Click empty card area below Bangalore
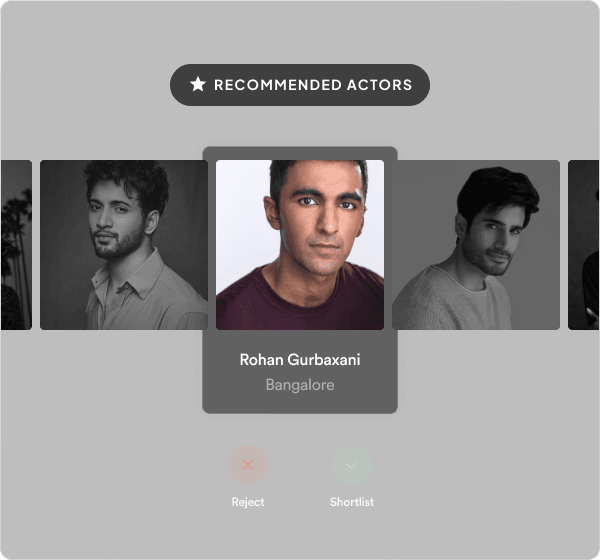 (300, 403)
